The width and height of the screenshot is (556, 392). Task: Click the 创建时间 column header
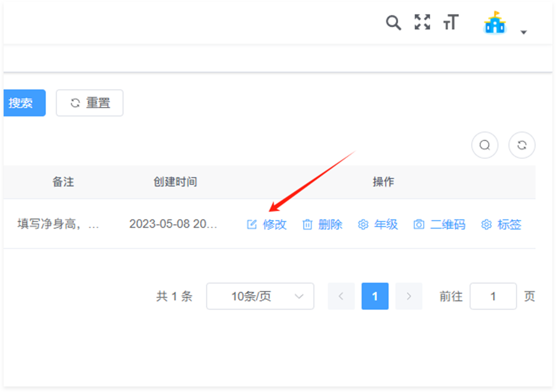pos(175,182)
